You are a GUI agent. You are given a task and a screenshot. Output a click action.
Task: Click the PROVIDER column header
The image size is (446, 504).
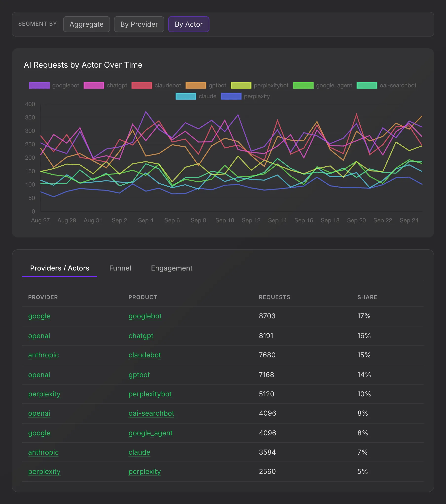(x=43, y=297)
